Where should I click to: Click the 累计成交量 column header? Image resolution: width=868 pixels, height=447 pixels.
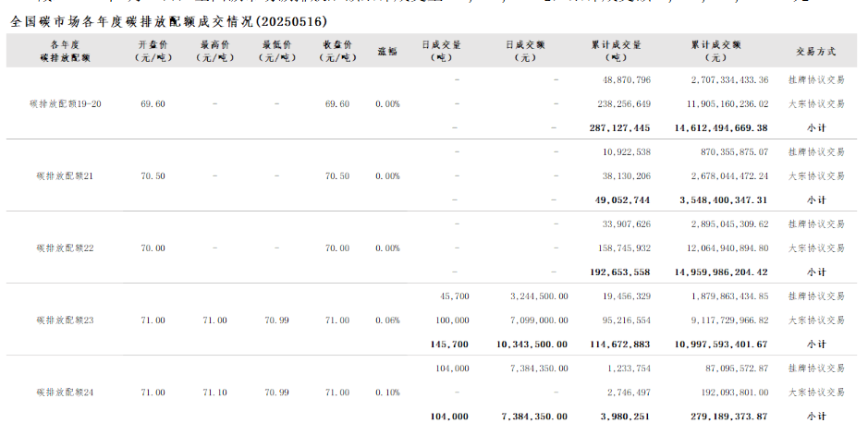coord(617,51)
